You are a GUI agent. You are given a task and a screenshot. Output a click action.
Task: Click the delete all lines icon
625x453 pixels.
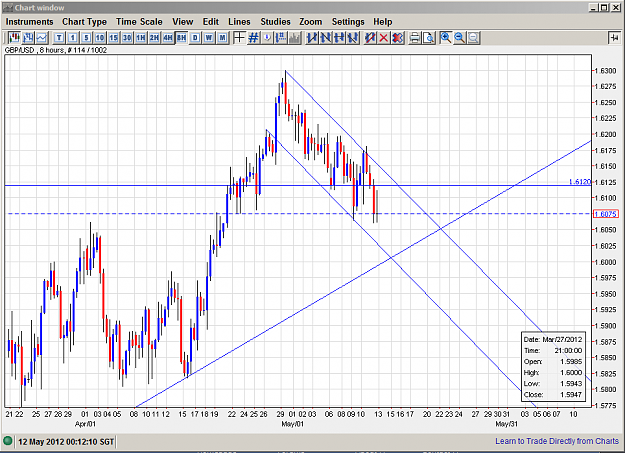[x=397, y=38]
